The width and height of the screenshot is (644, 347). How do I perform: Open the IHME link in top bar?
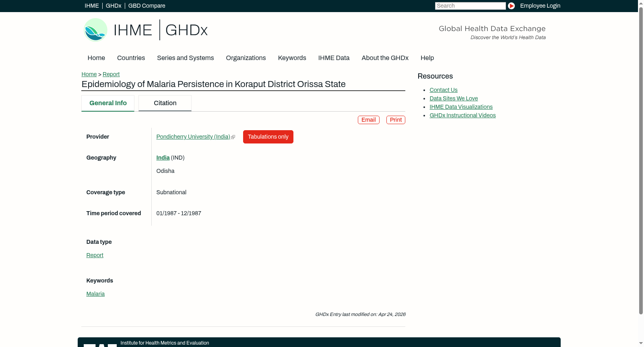tap(92, 6)
